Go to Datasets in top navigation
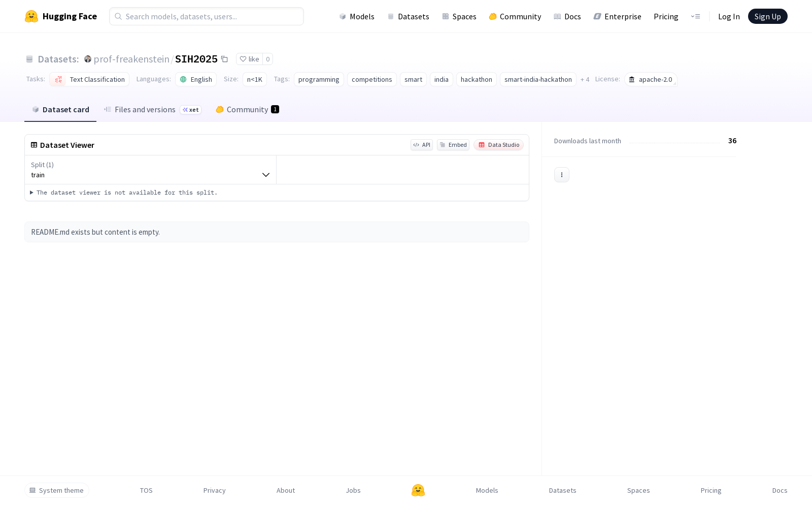 click(x=408, y=16)
